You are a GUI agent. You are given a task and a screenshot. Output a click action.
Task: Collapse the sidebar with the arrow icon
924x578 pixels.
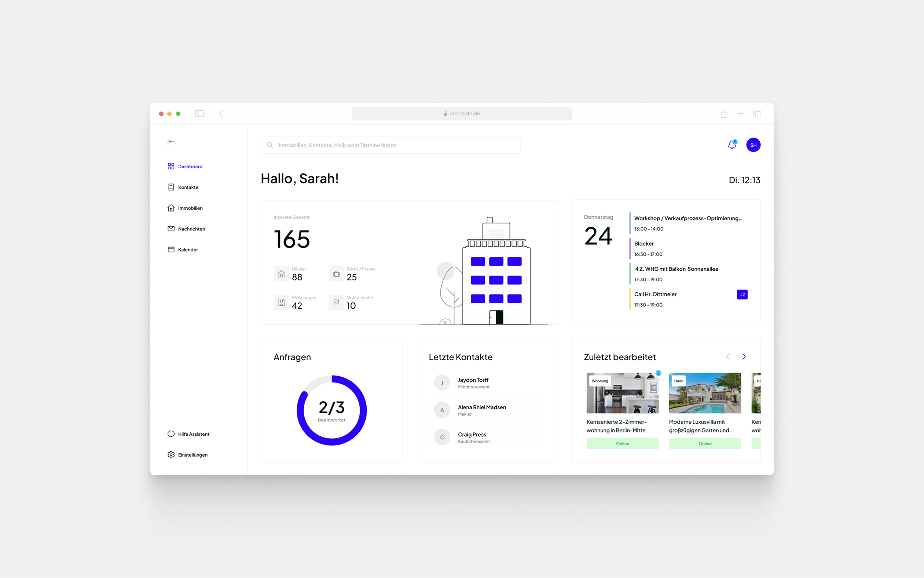[171, 142]
